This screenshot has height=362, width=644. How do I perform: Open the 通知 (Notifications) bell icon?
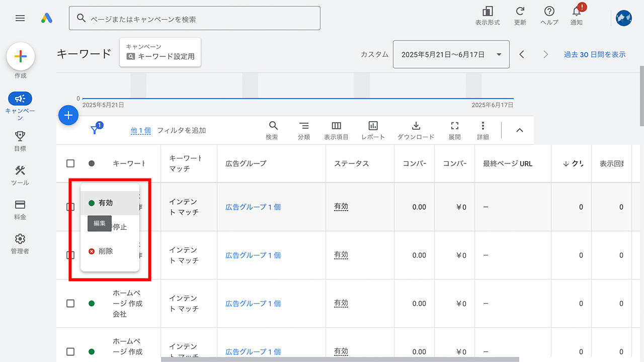coord(577,14)
